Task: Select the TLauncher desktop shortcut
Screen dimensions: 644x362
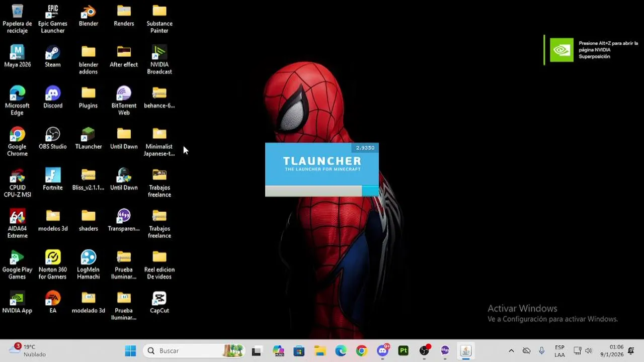Action: (x=89, y=138)
